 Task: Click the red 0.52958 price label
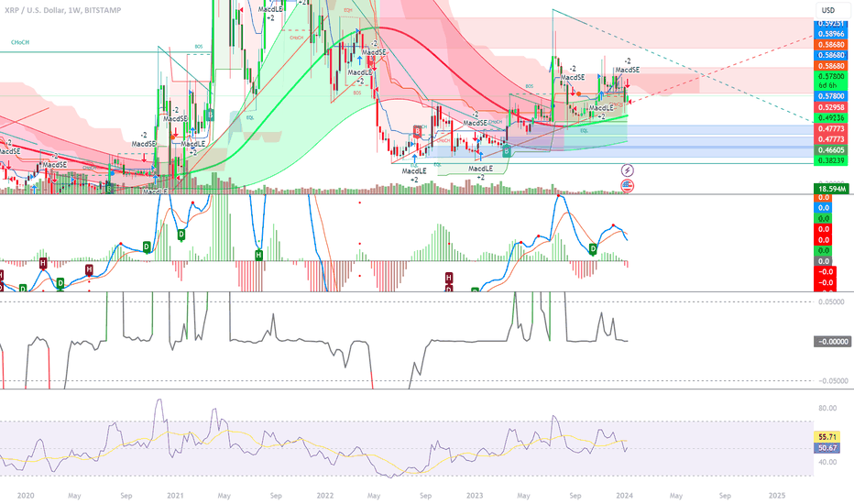[x=830, y=107]
